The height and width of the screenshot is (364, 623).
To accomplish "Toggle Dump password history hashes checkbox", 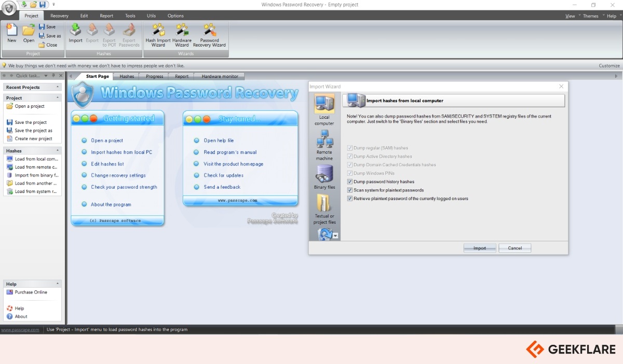I will click(x=350, y=181).
